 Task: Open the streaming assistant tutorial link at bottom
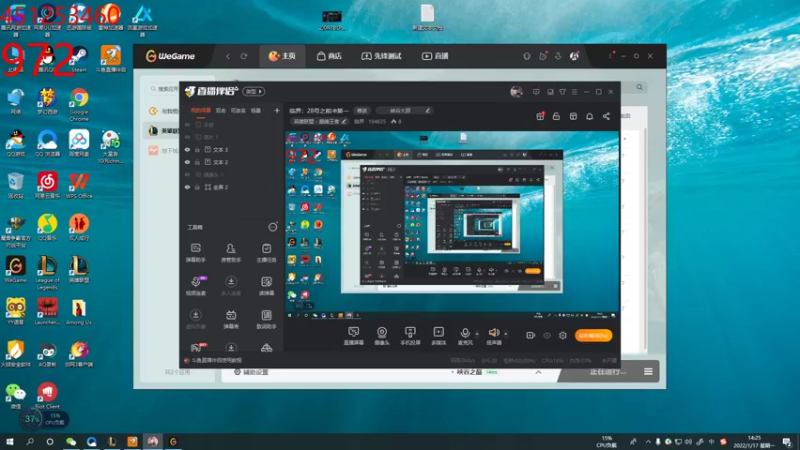(x=213, y=360)
